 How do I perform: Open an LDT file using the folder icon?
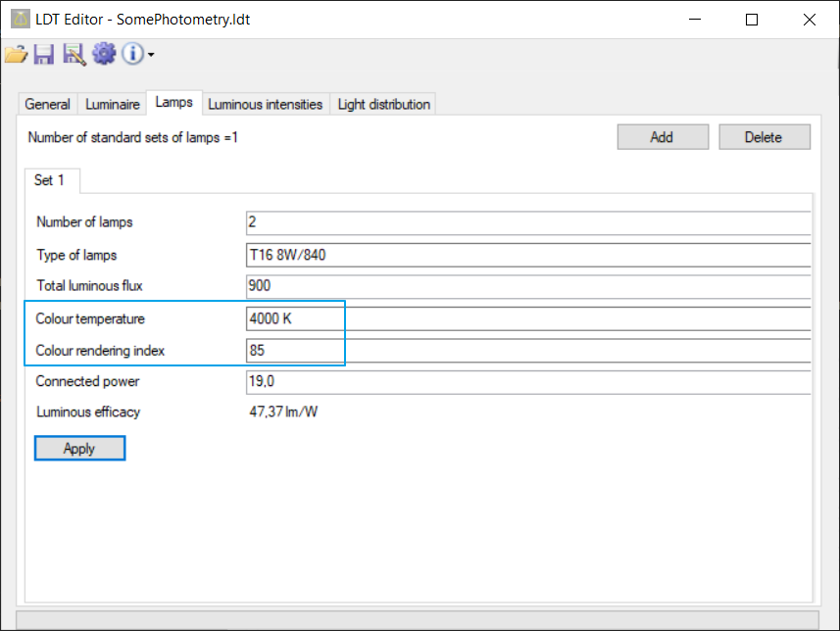[16, 54]
